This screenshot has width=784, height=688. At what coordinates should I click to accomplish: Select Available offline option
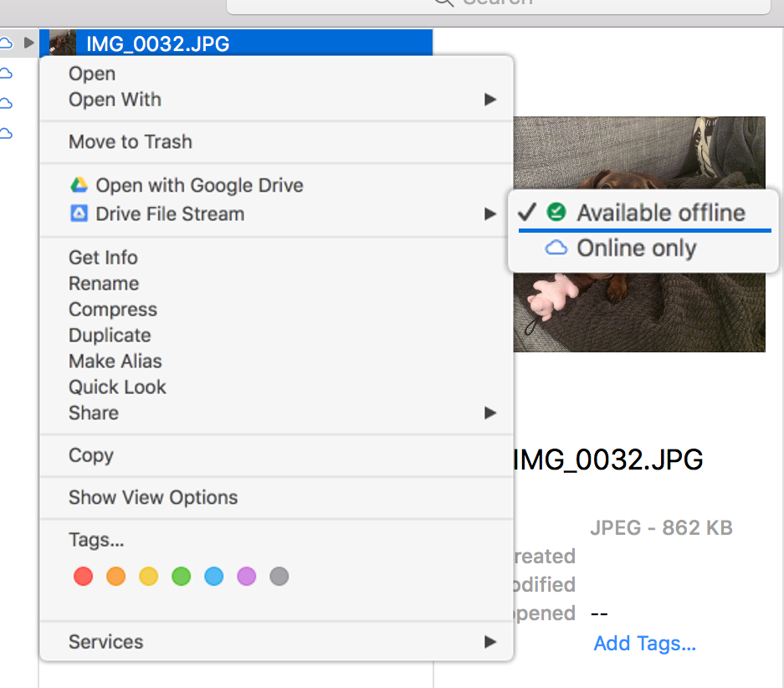click(660, 212)
